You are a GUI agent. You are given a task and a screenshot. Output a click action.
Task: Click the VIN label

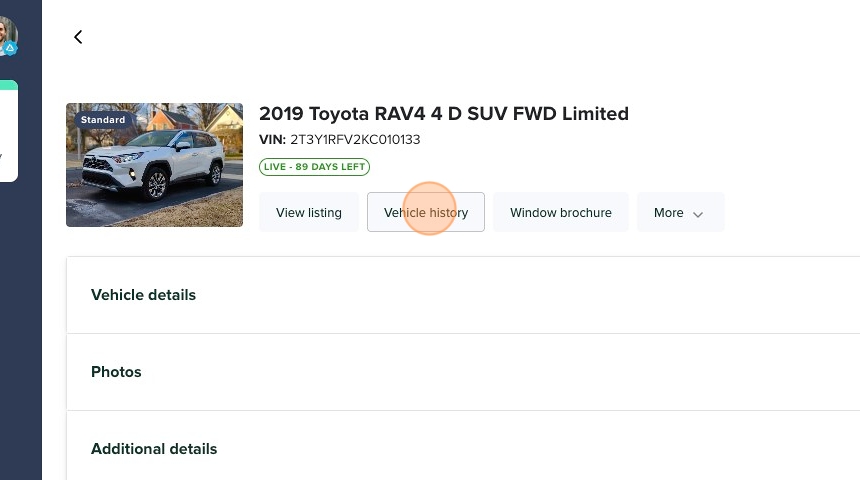pyautogui.click(x=272, y=140)
